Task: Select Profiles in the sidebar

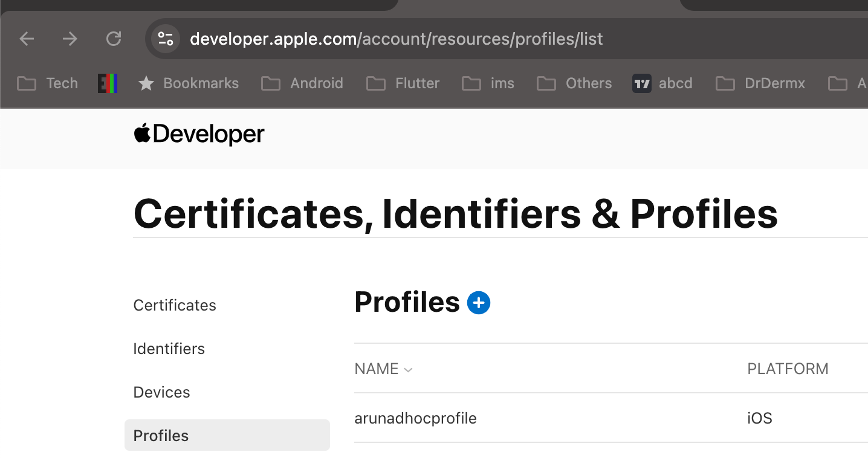Action: click(227, 435)
